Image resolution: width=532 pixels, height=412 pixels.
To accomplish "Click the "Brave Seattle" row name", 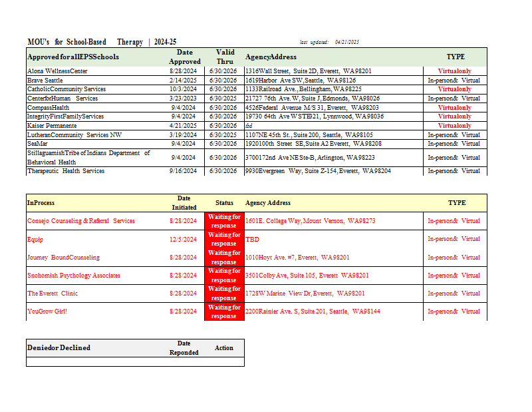I will pos(45,80).
